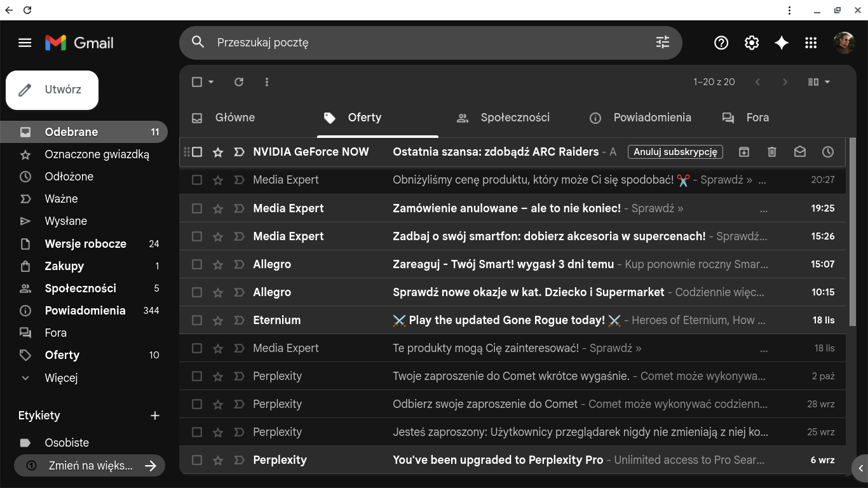Image resolution: width=868 pixels, height=488 pixels.
Task: Open Google apps grid
Action: (x=811, y=43)
